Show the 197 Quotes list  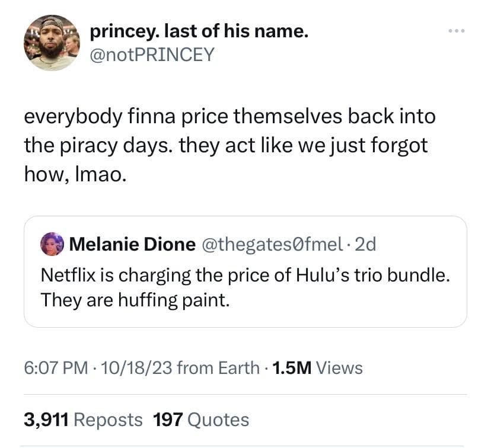200,420
